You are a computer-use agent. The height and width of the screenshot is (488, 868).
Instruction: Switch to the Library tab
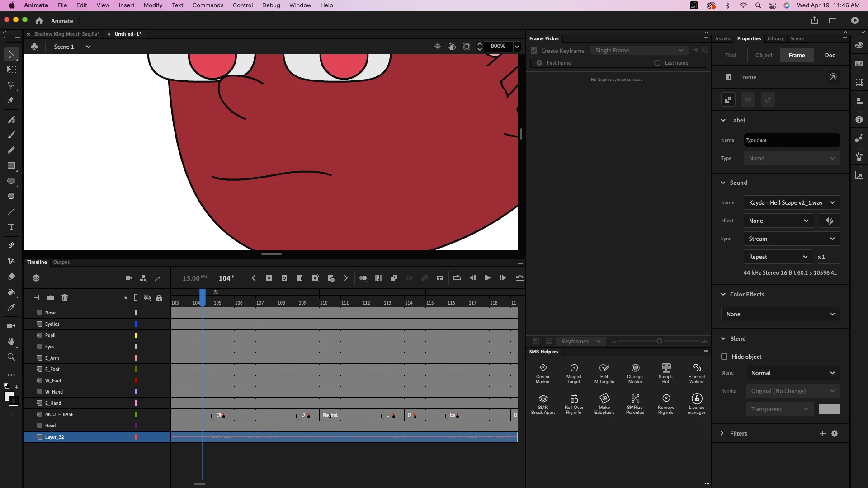[775, 38]
